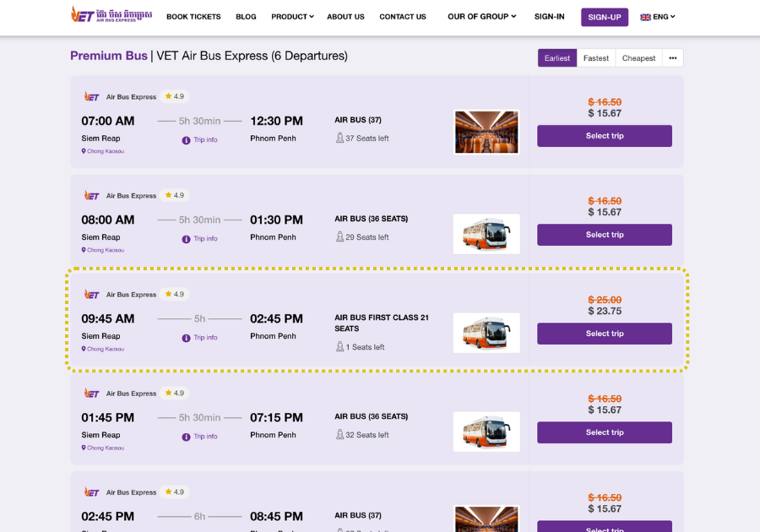Click the VET operator logo on the 01:45 PM trip
Image resolution: width=760 pixels, height=532 pixels.
coord(92,394)
